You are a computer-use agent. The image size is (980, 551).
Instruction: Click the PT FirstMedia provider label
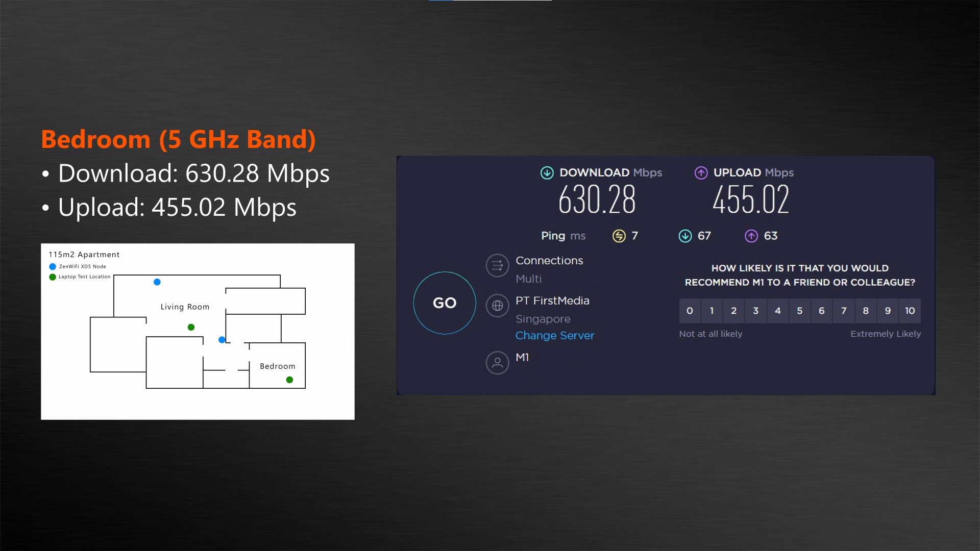click(553, 300)
